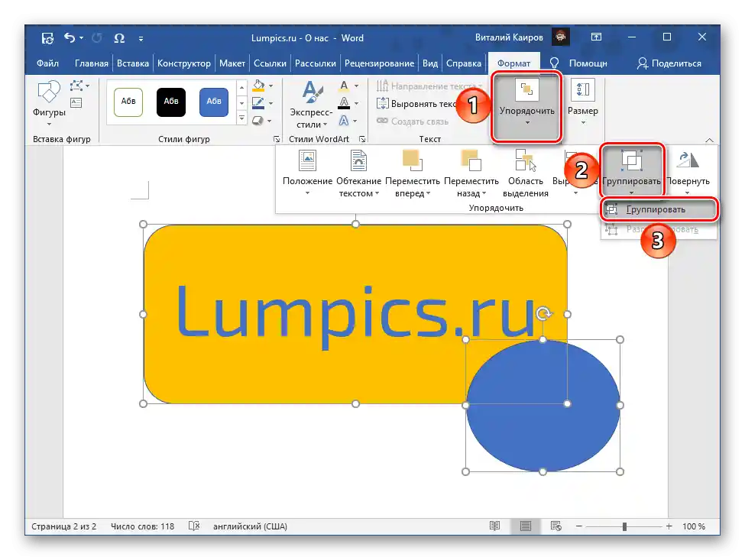
Task: Switch to the Конструктор tab
Action: point(184,63)
